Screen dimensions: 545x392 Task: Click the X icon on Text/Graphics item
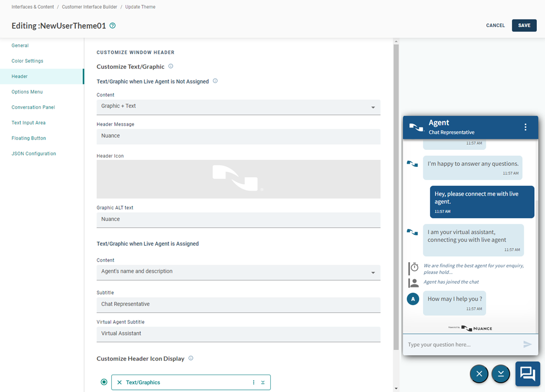(x=120, y=382)
